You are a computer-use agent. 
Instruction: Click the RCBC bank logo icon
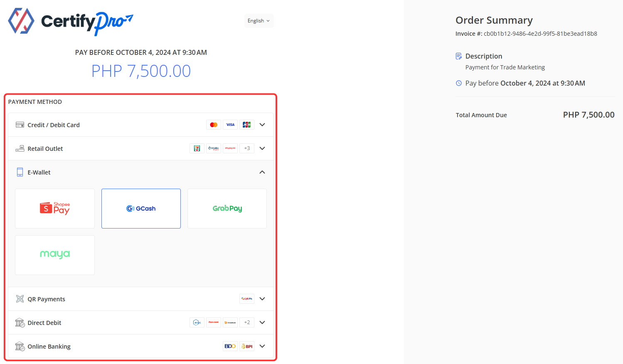click(197, 322)
